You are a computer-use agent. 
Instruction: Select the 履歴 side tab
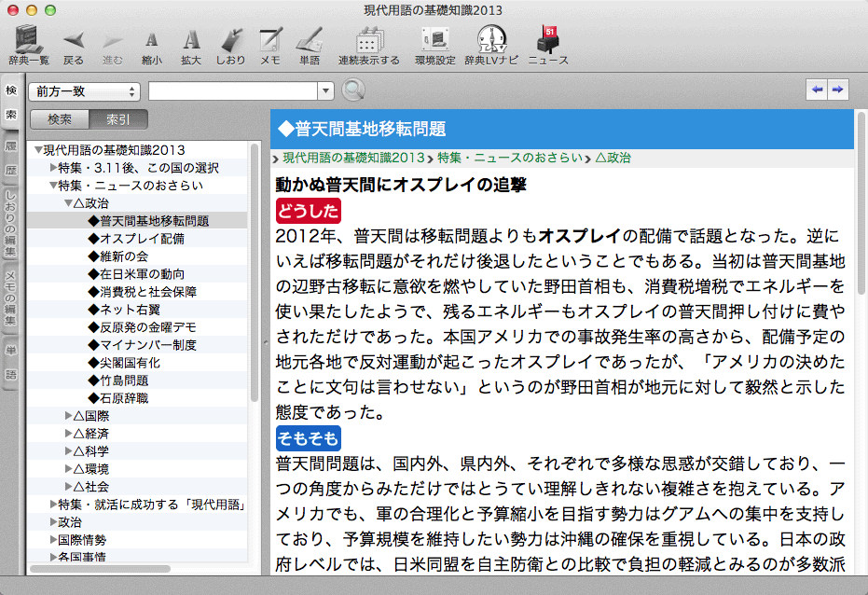[x=11, y=159]
